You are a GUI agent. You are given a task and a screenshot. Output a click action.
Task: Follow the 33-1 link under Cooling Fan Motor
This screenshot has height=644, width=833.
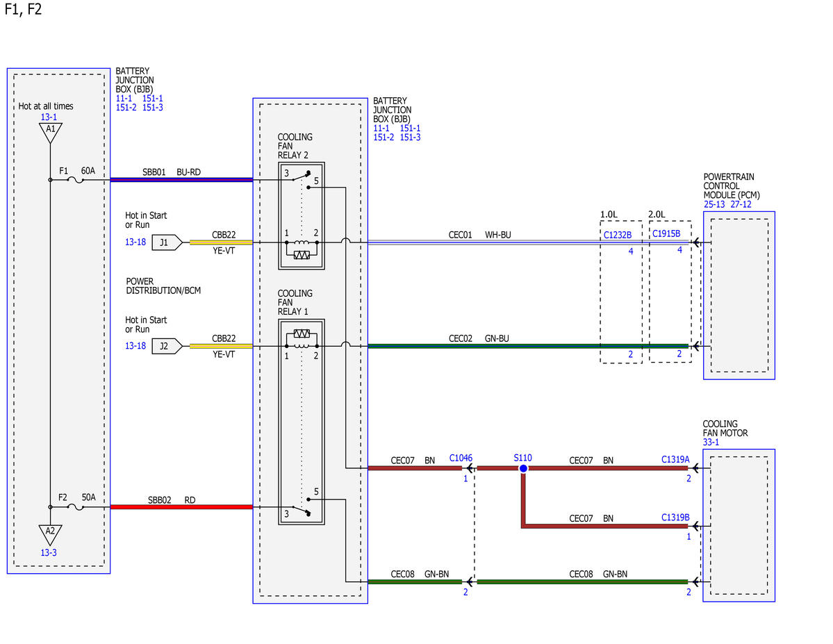[x=711, y=442]
